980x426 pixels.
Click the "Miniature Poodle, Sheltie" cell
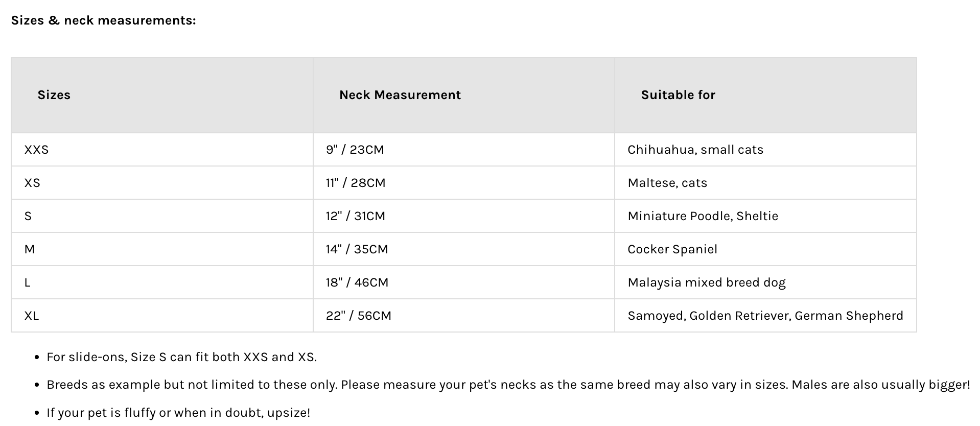point(703,216)
